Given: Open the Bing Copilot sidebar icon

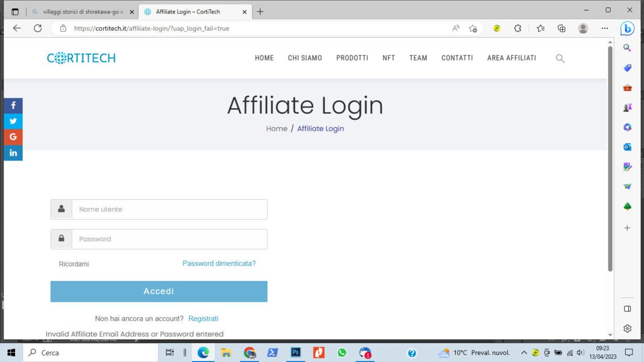Looking at the screenshot, I should 627,29.
